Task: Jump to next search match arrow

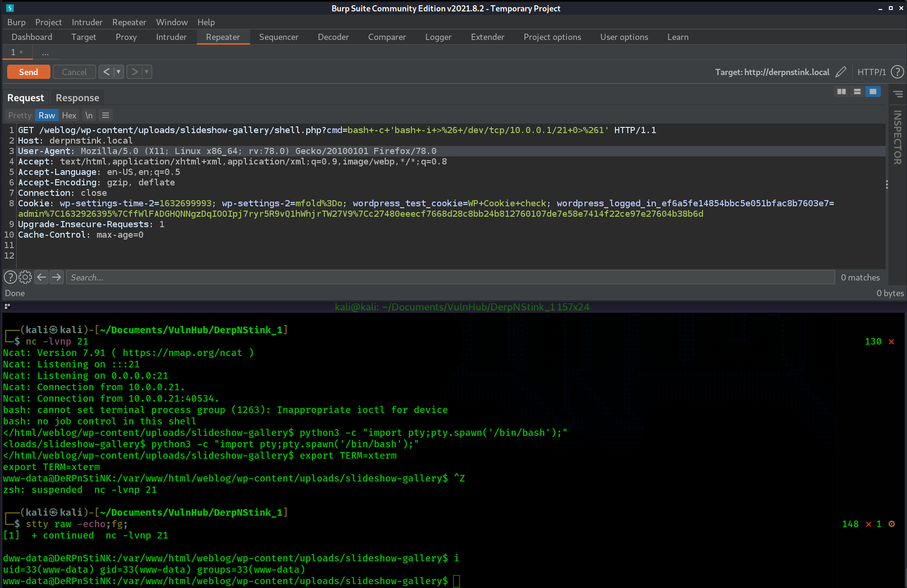Action: (x=57, y=277)
